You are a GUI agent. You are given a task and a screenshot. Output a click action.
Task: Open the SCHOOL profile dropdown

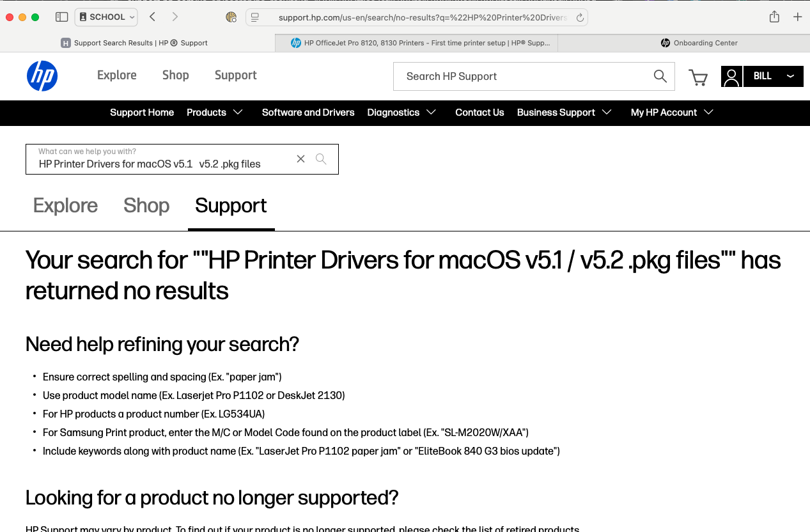click(x=107, y=17)
